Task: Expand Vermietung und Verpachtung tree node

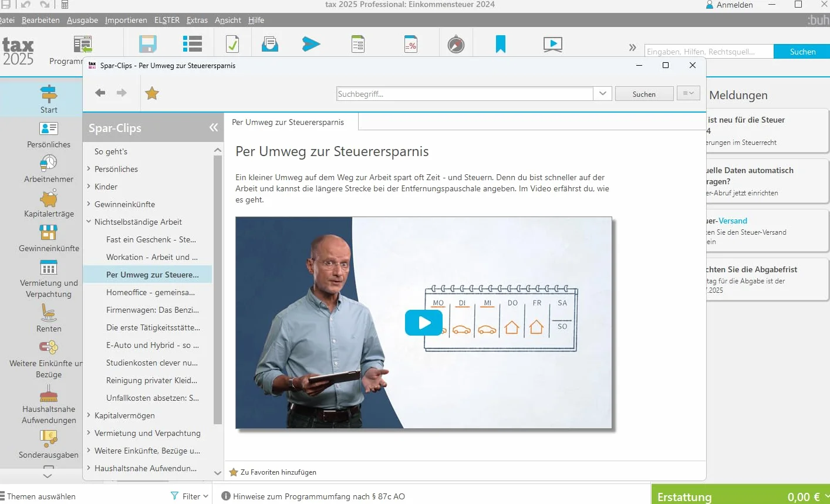Action: 89,433
